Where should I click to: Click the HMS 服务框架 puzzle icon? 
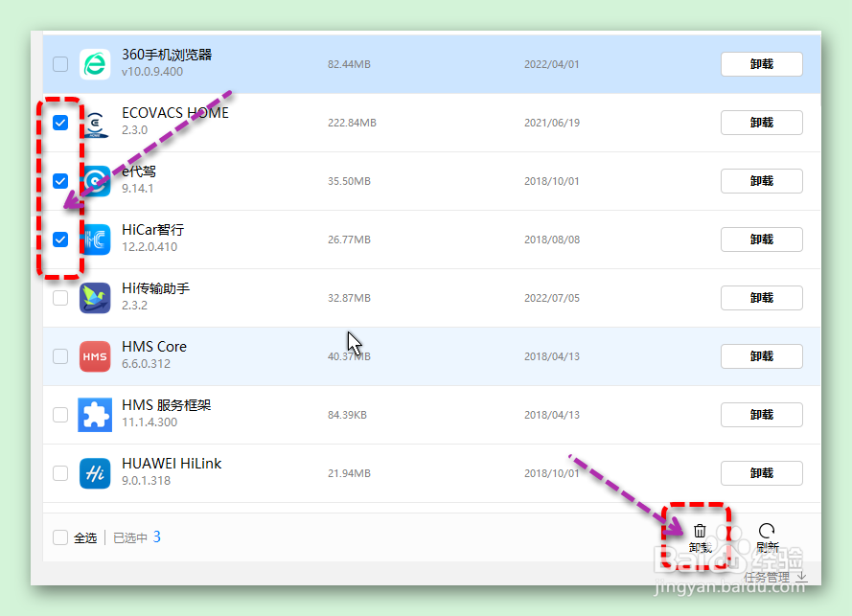[95, 415]
